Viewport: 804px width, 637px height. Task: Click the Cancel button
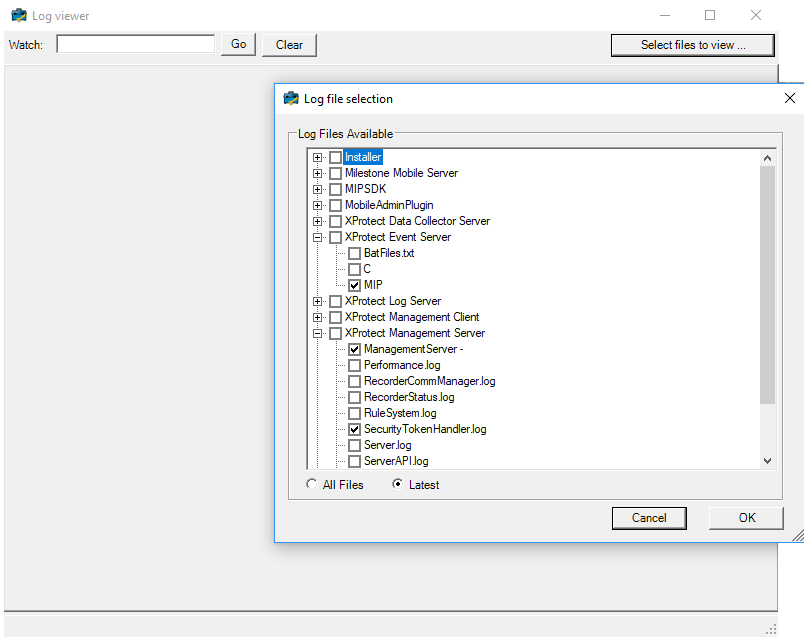[649, 518]
